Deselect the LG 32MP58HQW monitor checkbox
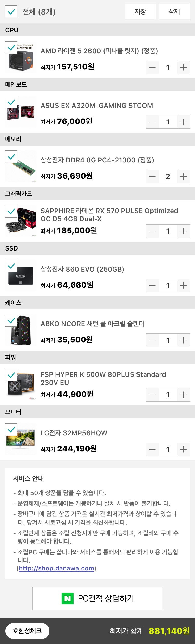 pos(11,430)
